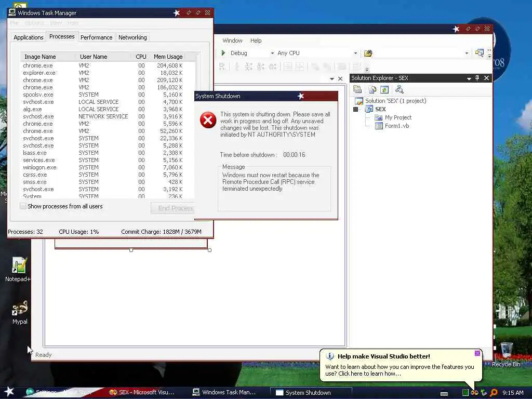Close the active document tab with X

click(340, 79)
